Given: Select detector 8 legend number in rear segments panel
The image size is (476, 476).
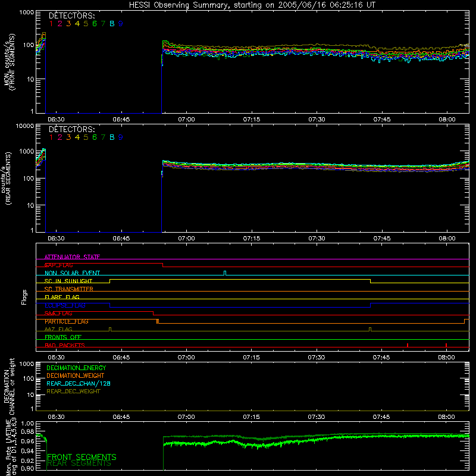Looking at the screenshot, I should click(x=112, y=137).
